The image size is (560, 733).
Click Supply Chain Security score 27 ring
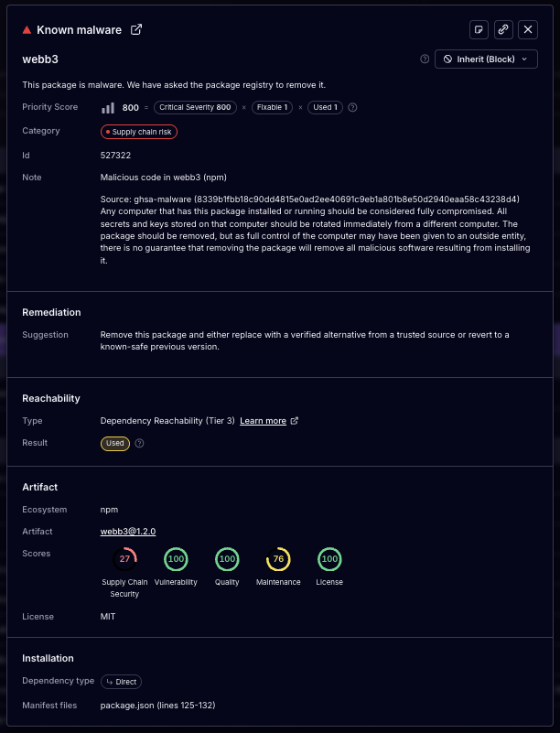(124, 558)
